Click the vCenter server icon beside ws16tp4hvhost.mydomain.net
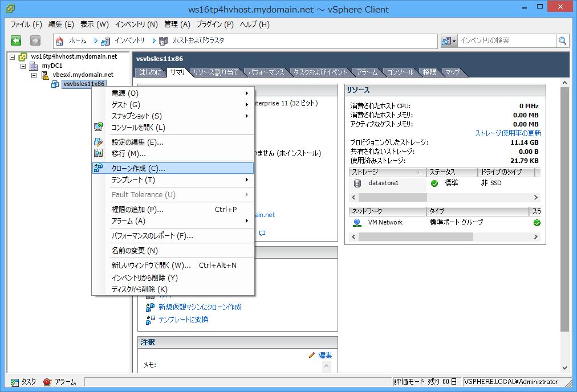Screen dimensions: 577x392 click(23, 56)
